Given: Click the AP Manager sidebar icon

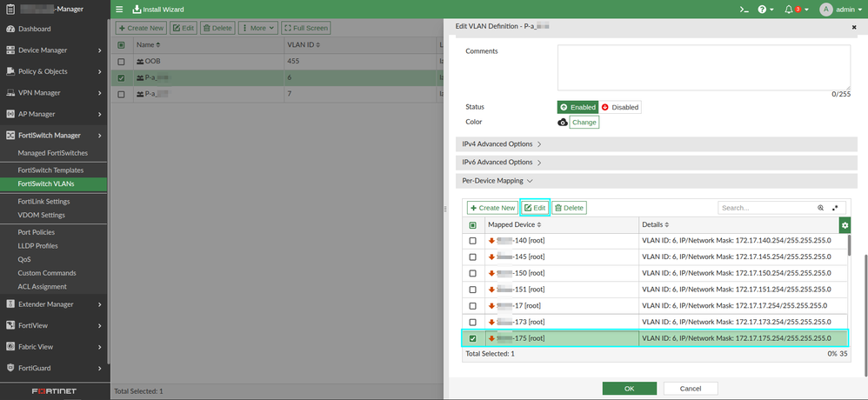Looking at the screenshot, I should click(10, 114).
